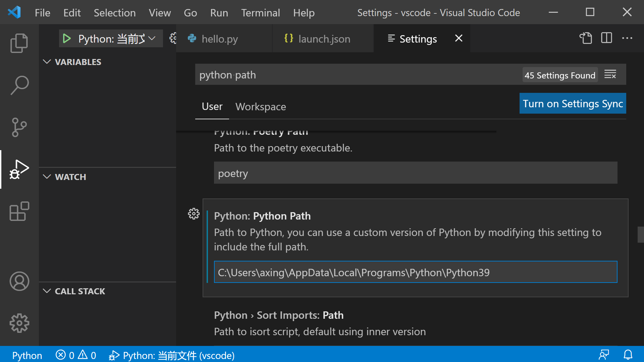
Task: Open the Search view in activity bar
Action: 19,85
